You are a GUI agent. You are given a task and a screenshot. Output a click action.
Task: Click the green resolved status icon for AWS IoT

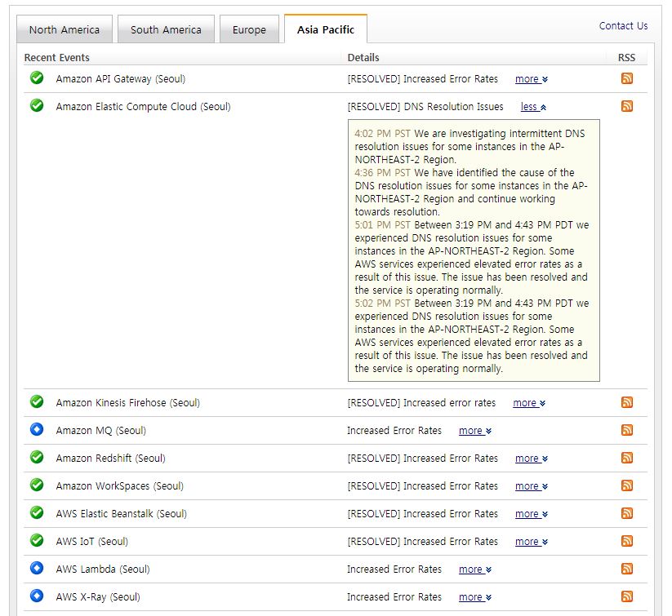pyautogui.click(x=37, y=541)
